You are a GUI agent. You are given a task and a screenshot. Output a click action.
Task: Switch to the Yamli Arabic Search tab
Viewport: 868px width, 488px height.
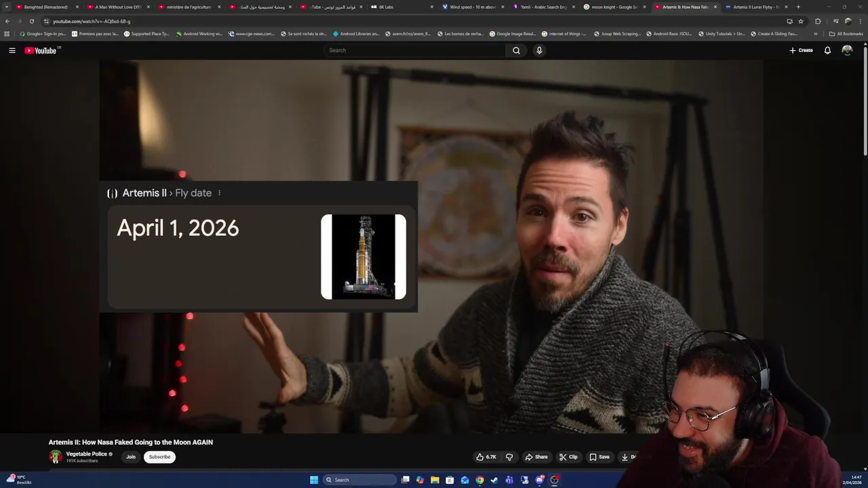542,7
